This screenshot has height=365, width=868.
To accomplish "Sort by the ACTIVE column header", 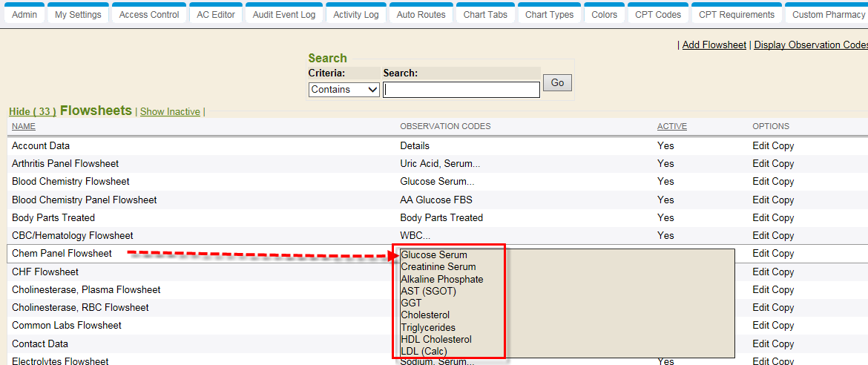I will point(671,127).
